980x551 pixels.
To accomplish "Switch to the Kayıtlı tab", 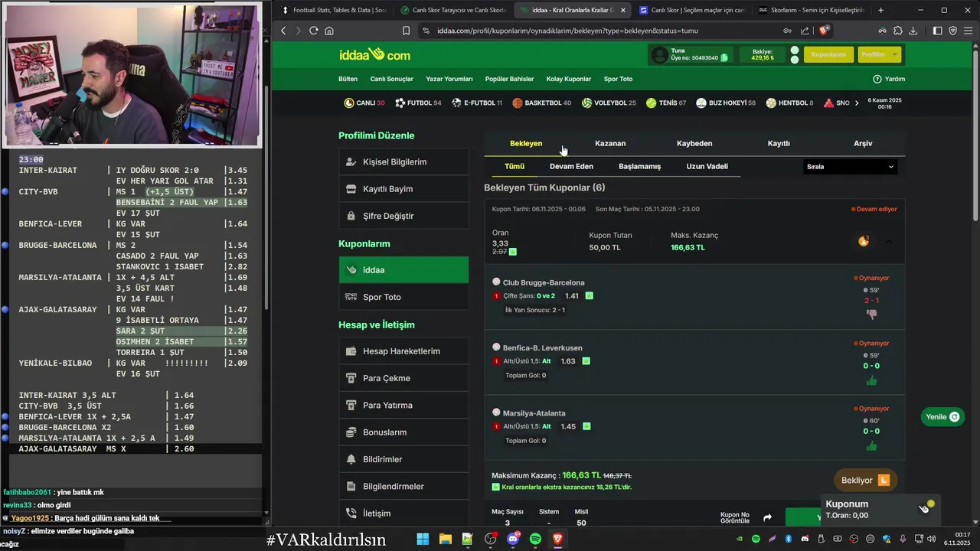I will [779, 143].
